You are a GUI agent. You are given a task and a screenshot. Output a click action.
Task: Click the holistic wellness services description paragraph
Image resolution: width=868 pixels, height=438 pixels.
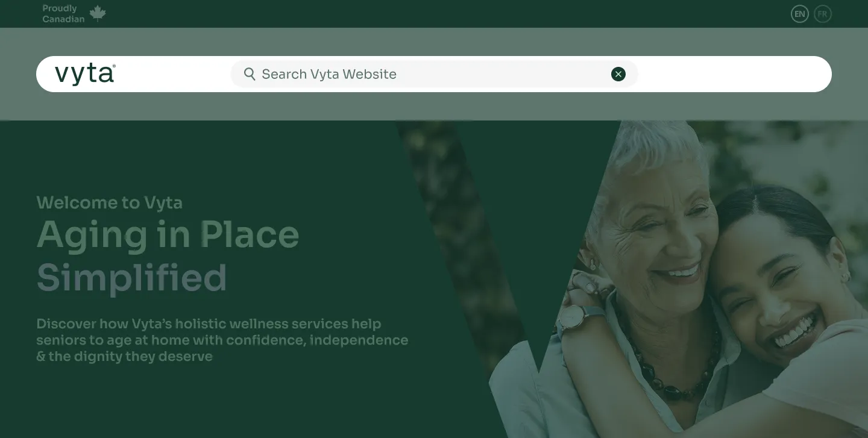(x=222, y=340)
